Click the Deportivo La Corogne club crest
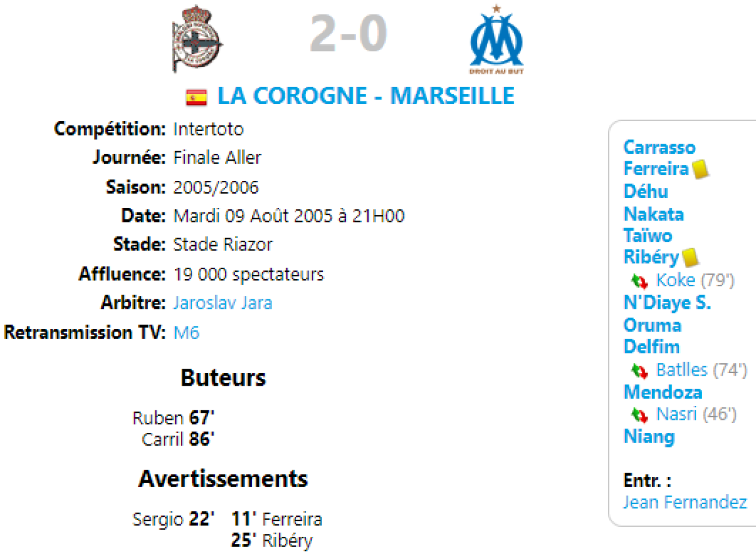Screen dimensions: 756x554 pos(197,39)
